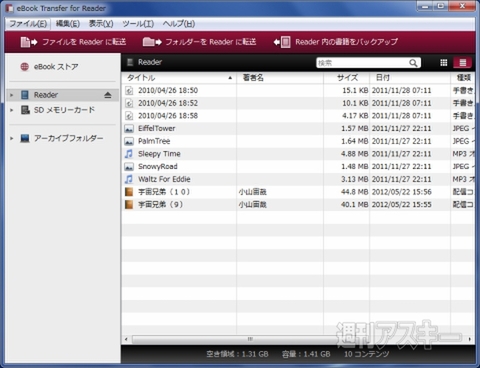Eject the Reader device

coord(108,95)
